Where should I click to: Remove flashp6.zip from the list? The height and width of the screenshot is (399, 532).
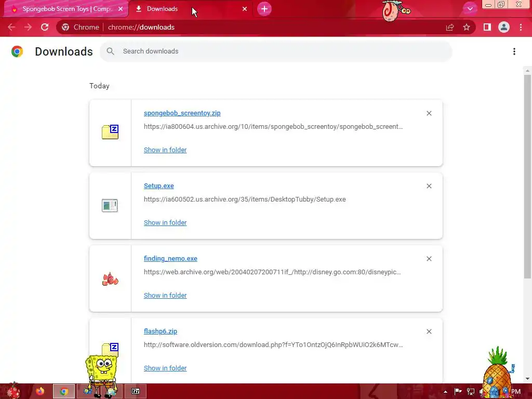coord(429,331)
